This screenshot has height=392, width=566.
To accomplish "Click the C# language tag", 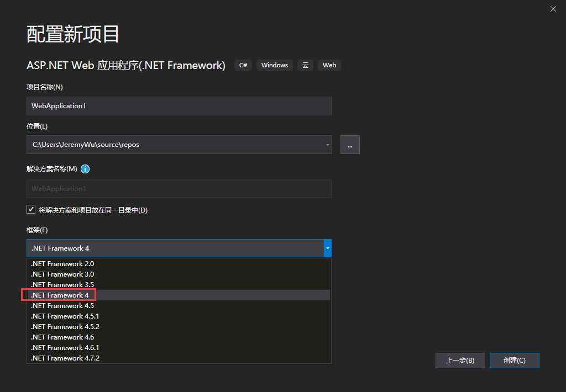I will click(x=243, y=65).
